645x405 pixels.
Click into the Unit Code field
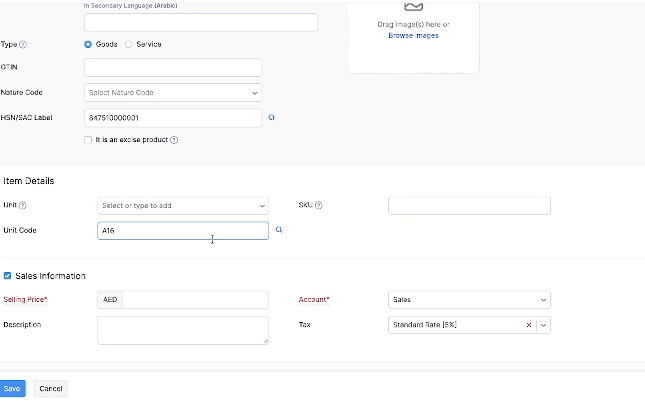coord(183,231)
